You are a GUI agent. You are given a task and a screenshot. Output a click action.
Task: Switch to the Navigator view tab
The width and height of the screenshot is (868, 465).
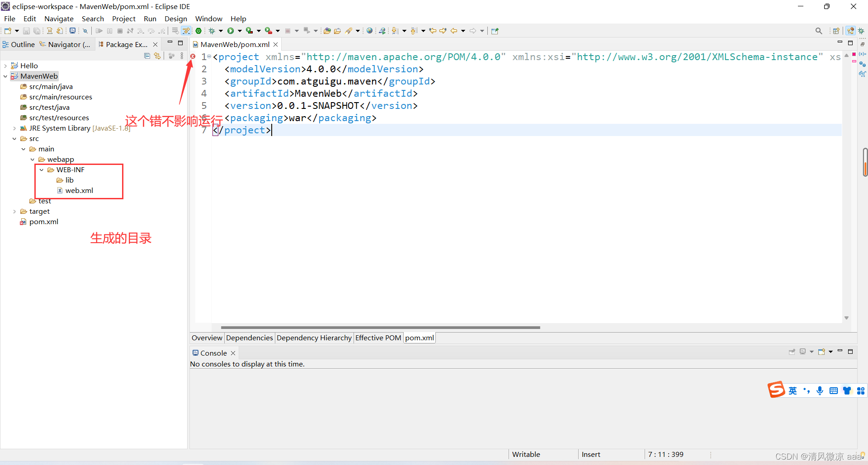(x=65, y=44)
